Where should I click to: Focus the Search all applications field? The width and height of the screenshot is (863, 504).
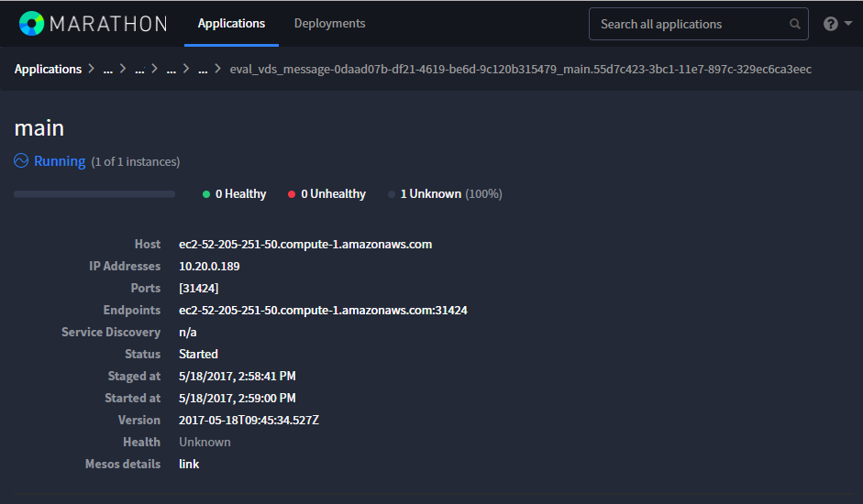click(x=699, y=24)
